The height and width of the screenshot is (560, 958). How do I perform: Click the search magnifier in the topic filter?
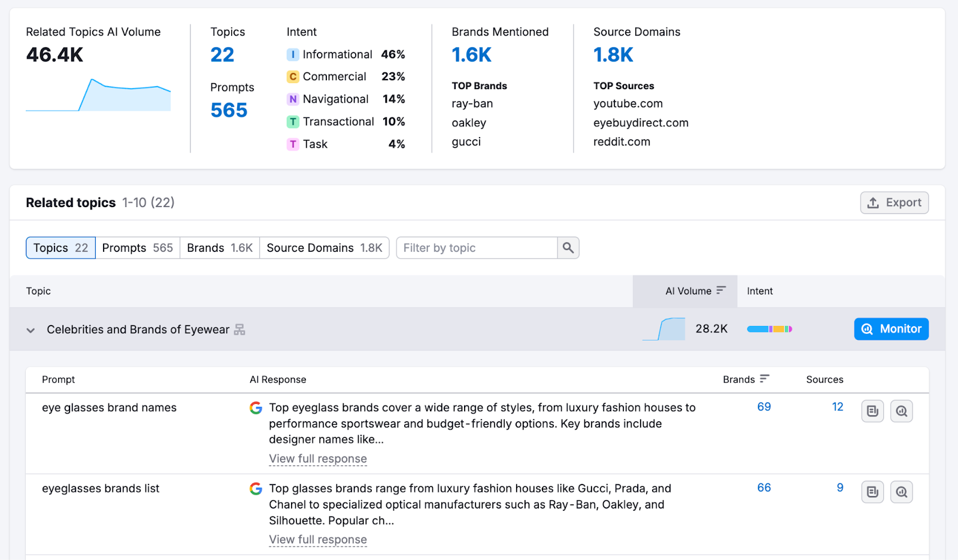(567, 248)
